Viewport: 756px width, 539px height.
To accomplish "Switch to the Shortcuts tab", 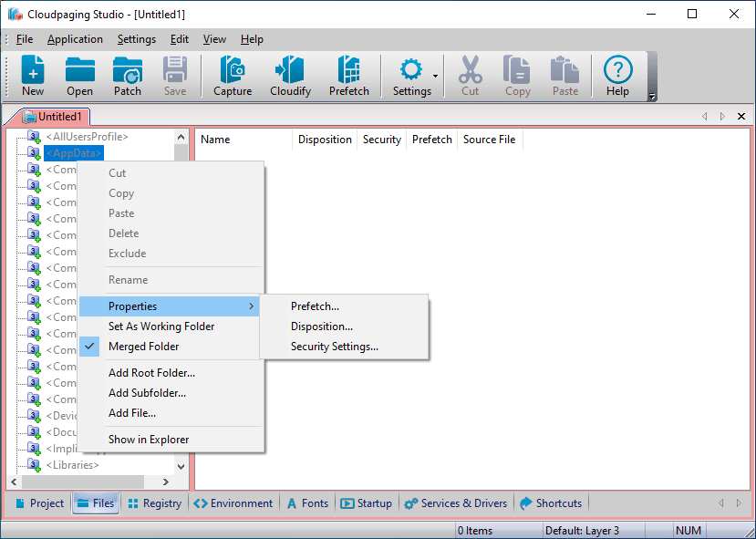I will 551,503.
